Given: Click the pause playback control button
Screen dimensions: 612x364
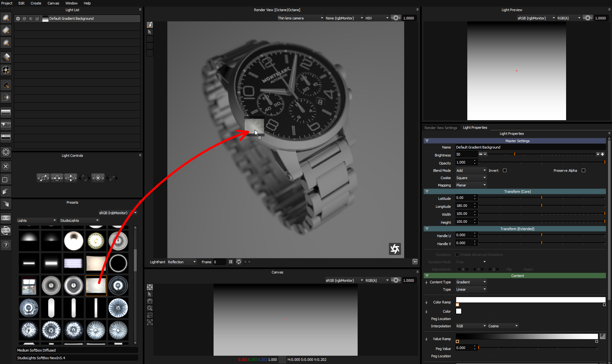Looking at the screenshot, I should 231,261.
